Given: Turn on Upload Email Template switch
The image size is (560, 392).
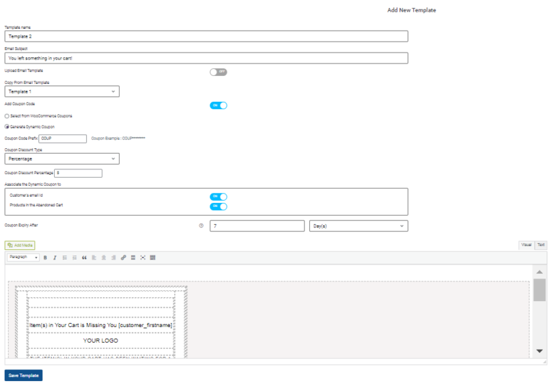Looking at the screenshot, I should coord(219,72).
